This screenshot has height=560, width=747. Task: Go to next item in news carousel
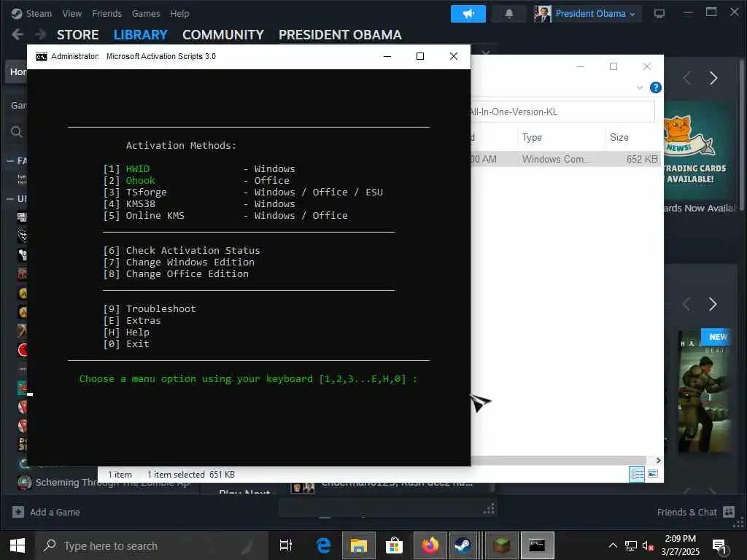(713, 78)
